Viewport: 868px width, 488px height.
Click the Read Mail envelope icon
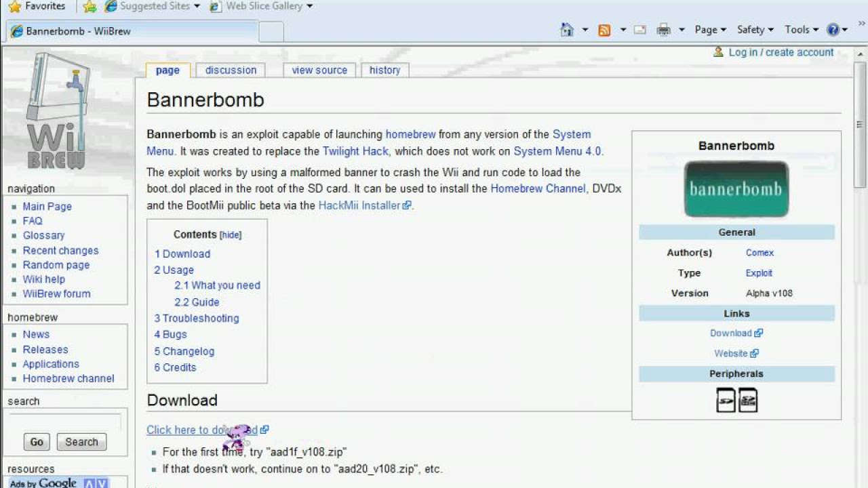(639, 30)
